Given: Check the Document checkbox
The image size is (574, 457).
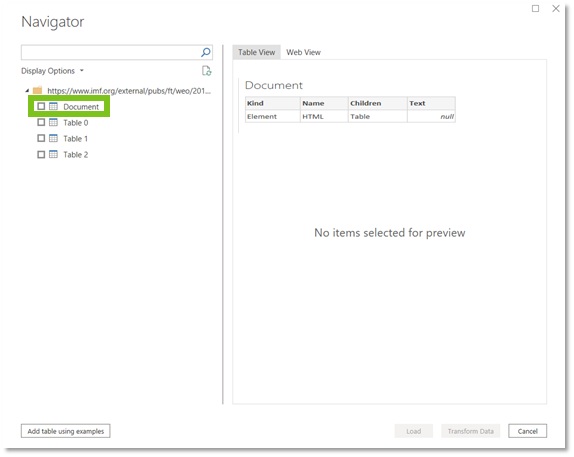Looking at the screenshot, I should coord(41,106).
